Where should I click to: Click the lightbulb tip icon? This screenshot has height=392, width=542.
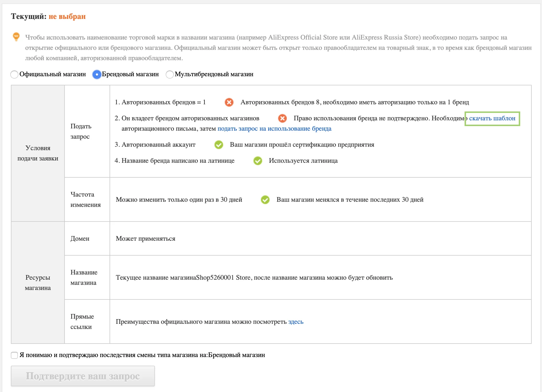pos(16,37)
